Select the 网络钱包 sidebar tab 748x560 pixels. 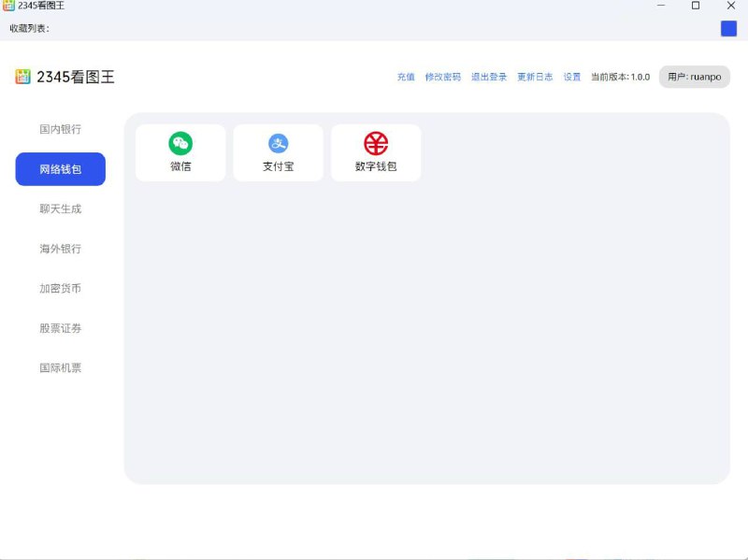click(61, 169)
